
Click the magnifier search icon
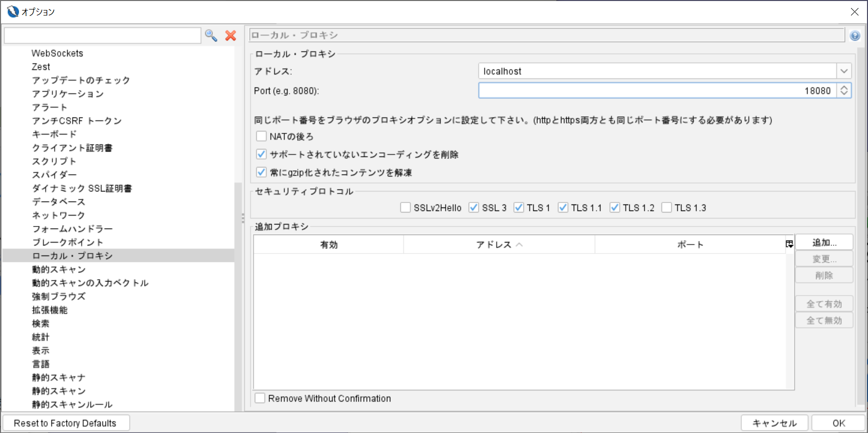click(211, 35)
